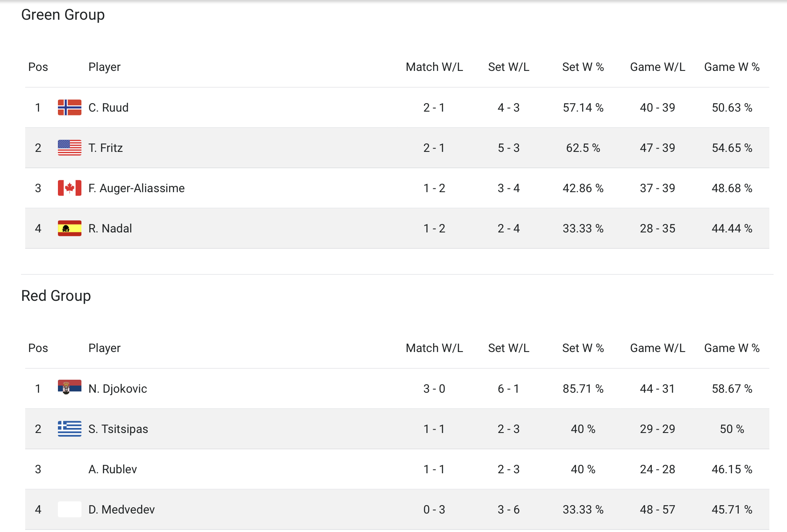Select F. Auger-Aliassime player name
Screen dimensions: 787x532
coord(136,188)
